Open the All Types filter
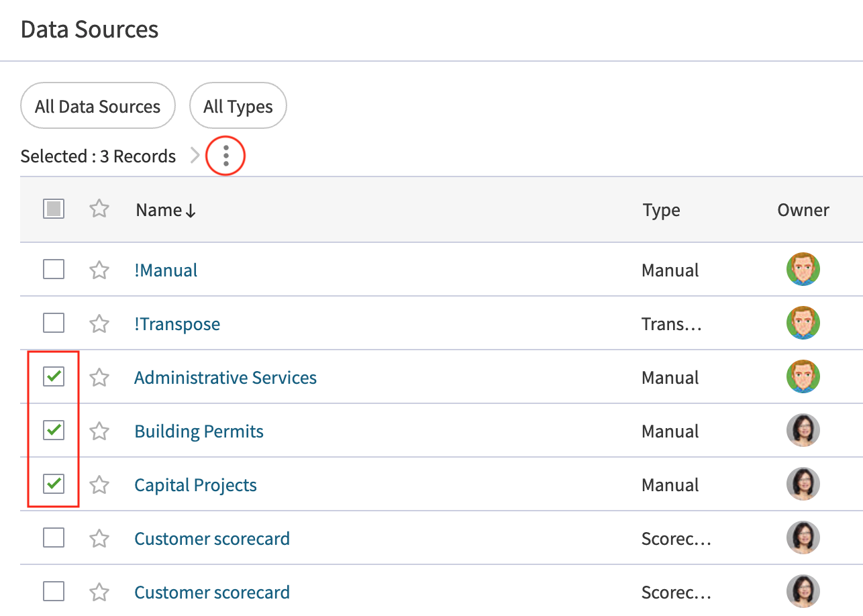Screen dimensions: 863x616 [x=238, y=105]
